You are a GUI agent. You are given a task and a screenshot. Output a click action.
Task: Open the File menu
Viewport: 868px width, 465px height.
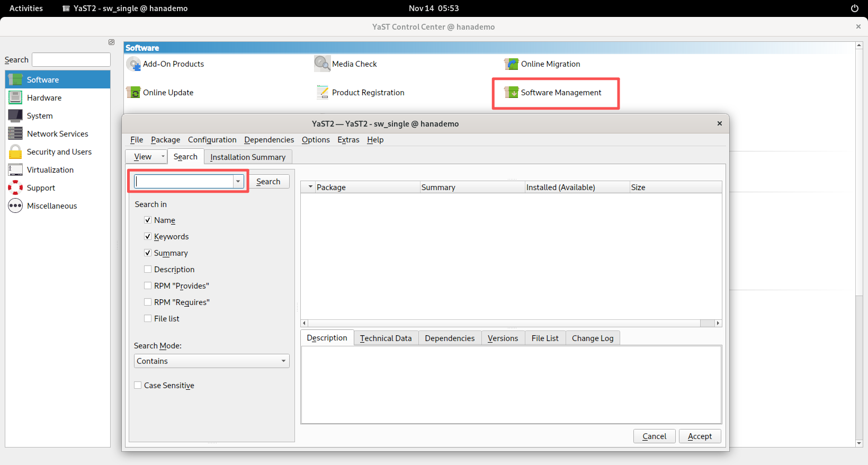(137, 140)
